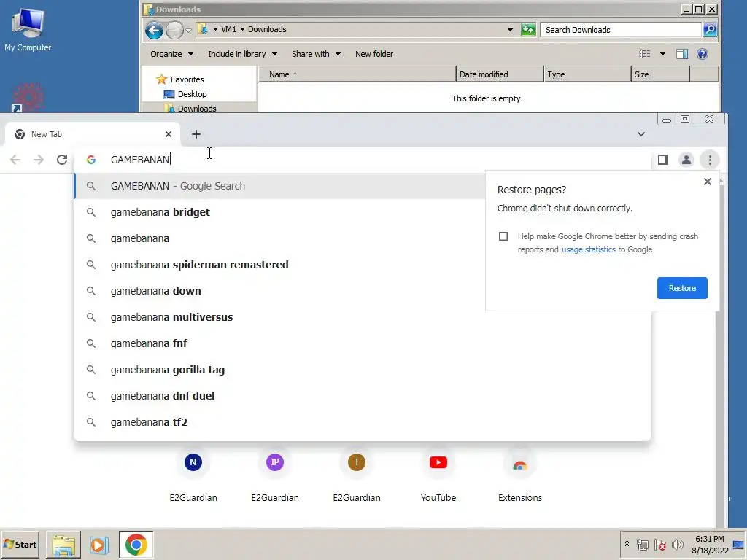
Task: Sort by Date modified column header
Action: (x=500, y=74)
